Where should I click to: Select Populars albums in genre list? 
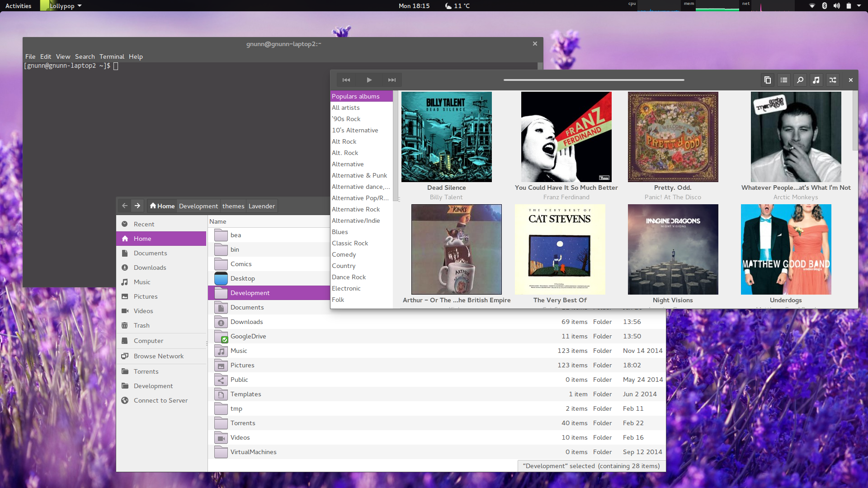pos(362,96)
